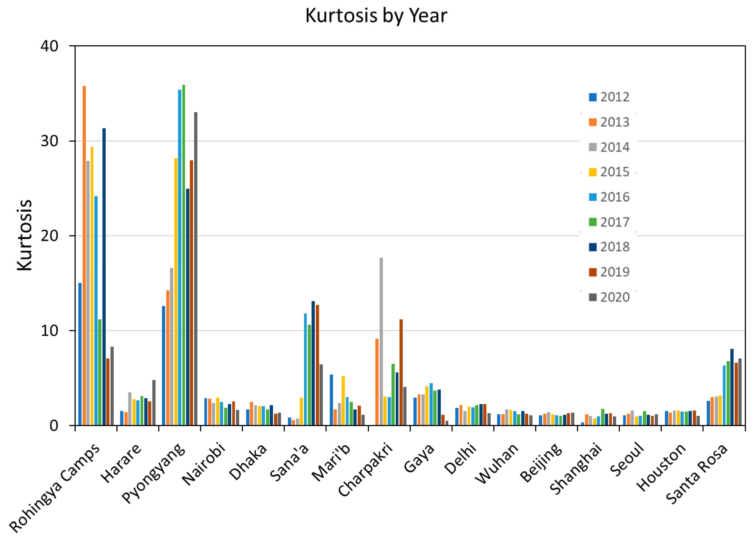This screenshot has width=756, height=539.
Task: Click the tall gray Charpakri bar
Action: (x=381, y=341)
